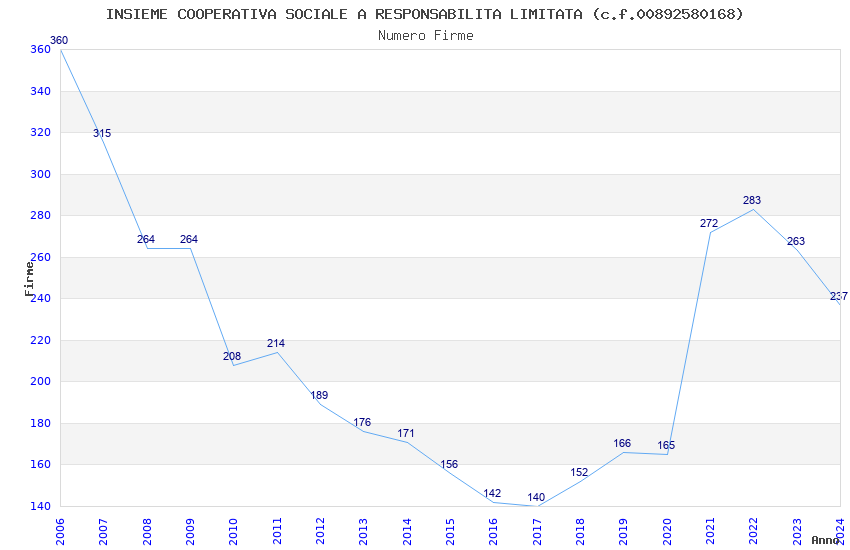Select year 2011 on the x-axis
This screenshot has height=550, width=850.
tap(277, 531)
